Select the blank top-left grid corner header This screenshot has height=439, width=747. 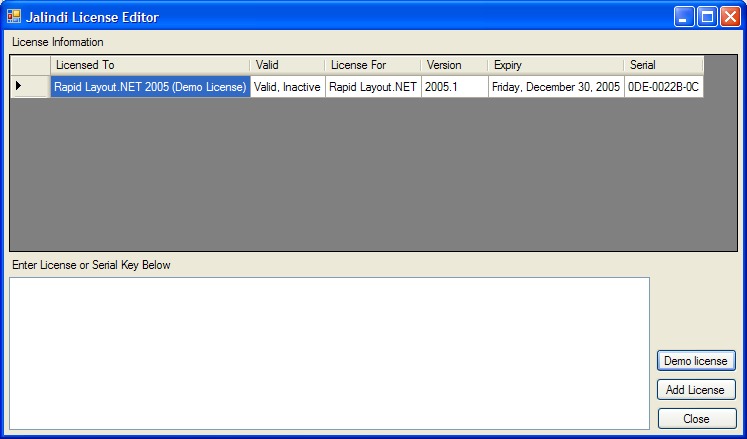coord(30,65)
